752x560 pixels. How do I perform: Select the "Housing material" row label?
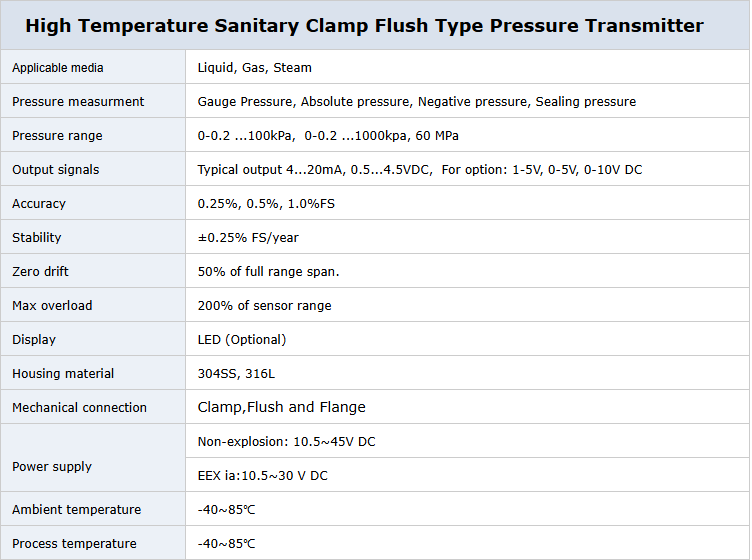pos(63,374)
